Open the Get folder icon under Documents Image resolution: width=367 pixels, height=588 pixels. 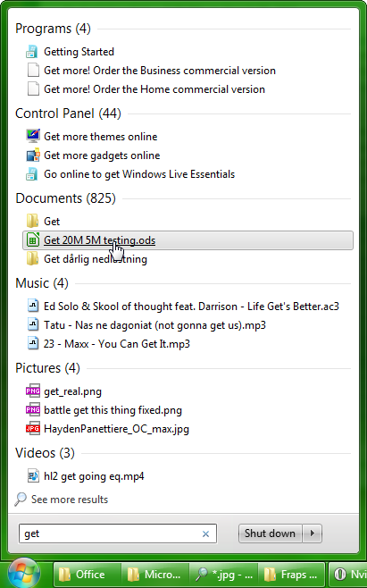33,222
